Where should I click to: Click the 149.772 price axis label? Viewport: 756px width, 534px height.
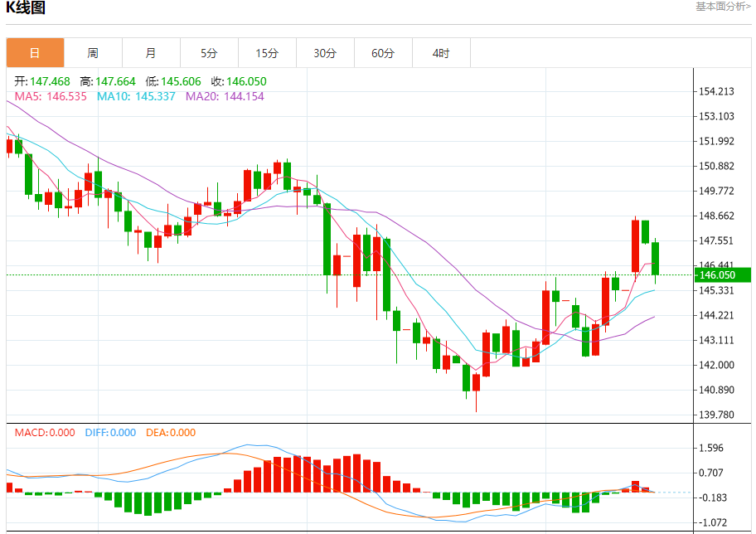716,191
